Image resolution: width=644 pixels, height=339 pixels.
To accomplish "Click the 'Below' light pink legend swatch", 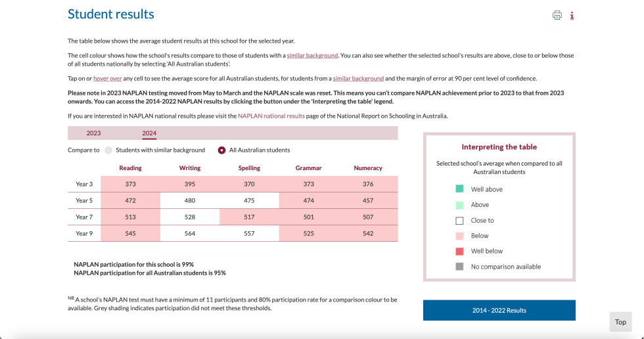I will coord(459,236).
